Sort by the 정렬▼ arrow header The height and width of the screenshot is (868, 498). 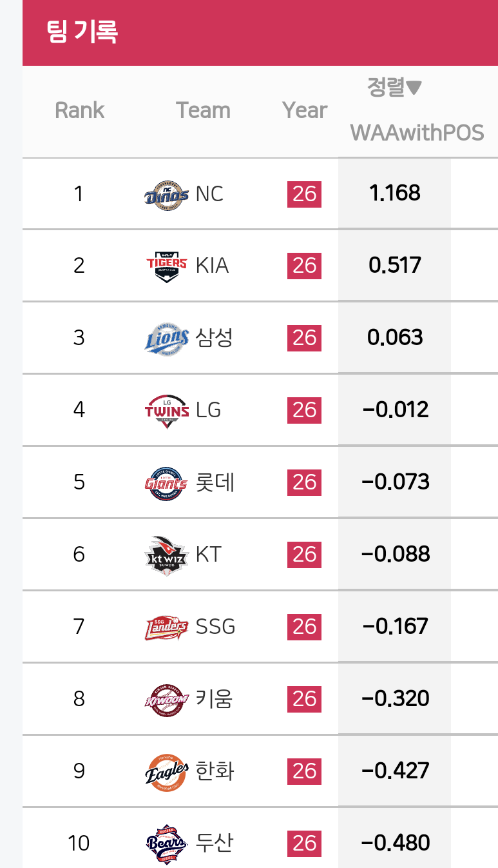[x=394, y=87]
